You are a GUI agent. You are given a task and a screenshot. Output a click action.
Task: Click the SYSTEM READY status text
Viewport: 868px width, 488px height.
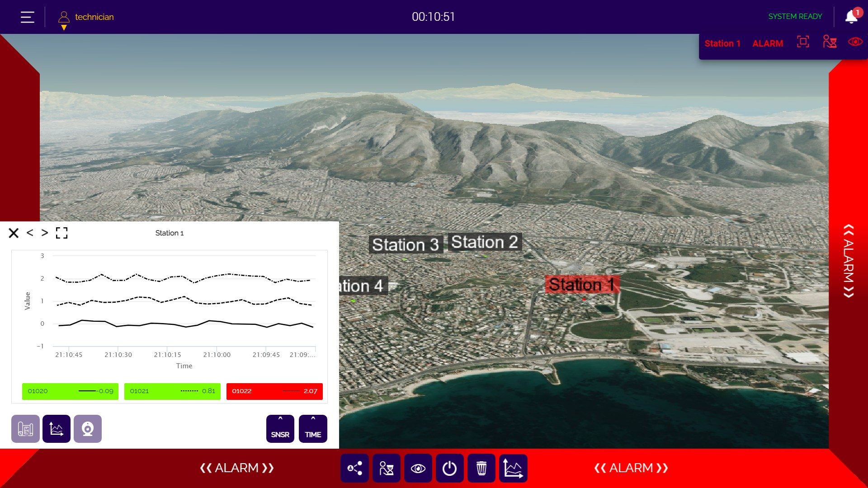pyautogui.click(x=795, y=16)
